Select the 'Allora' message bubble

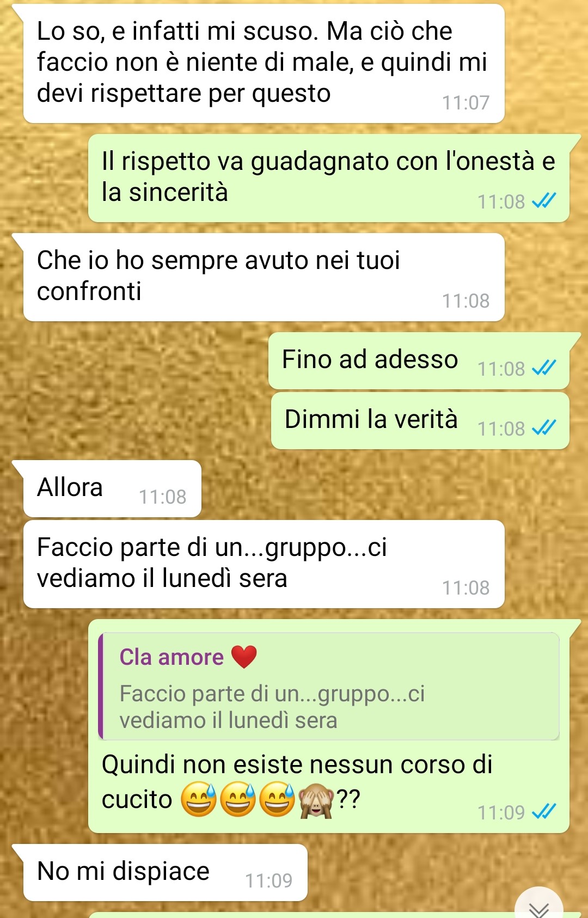point(112,488)
